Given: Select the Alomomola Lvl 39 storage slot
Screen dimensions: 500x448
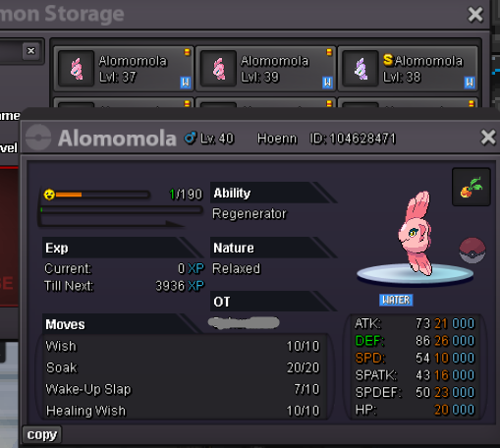Looking at the screenshot, I should click(266, 69).
